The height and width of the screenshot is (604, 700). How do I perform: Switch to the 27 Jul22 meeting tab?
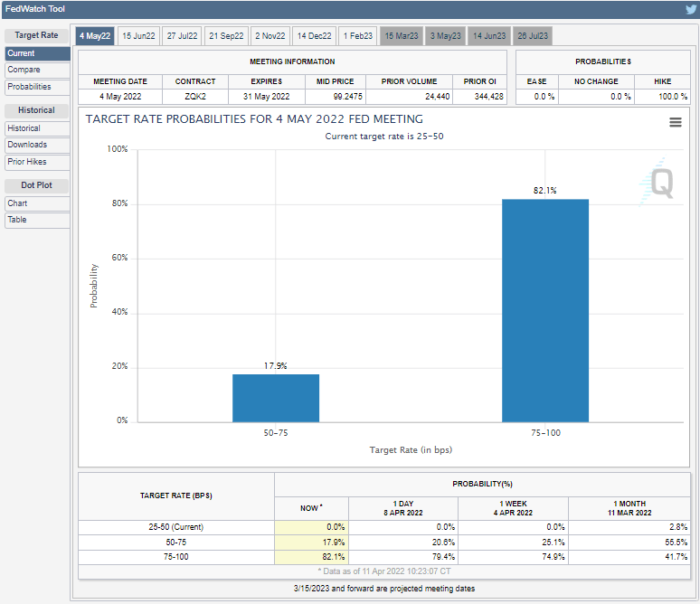pos(182,36)
